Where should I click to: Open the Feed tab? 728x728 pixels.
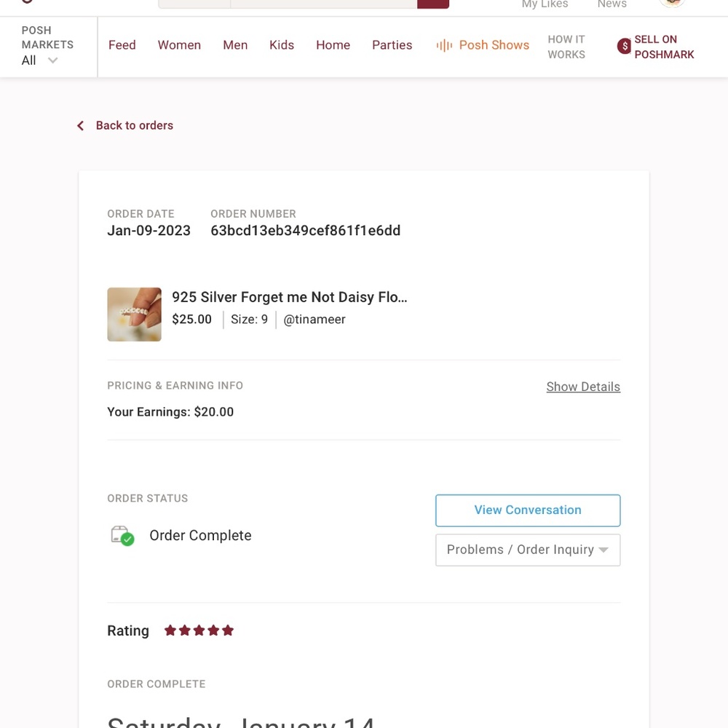[122, 45]
